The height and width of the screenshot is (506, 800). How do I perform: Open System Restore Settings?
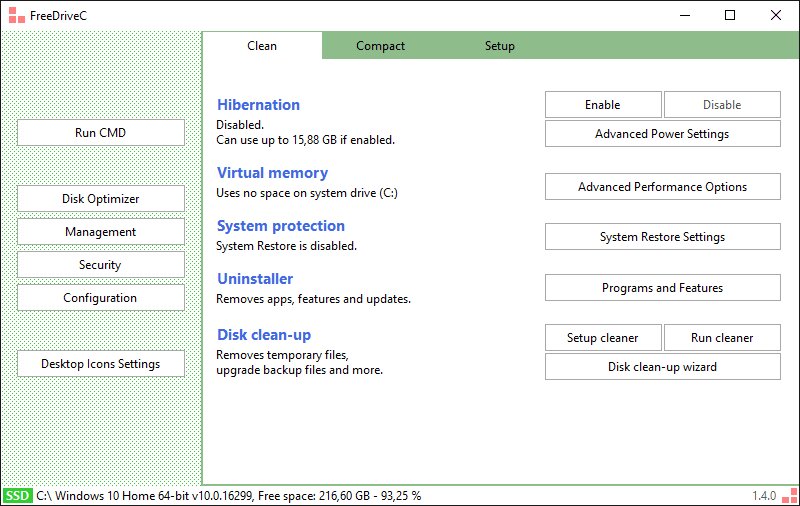(662, 237)
